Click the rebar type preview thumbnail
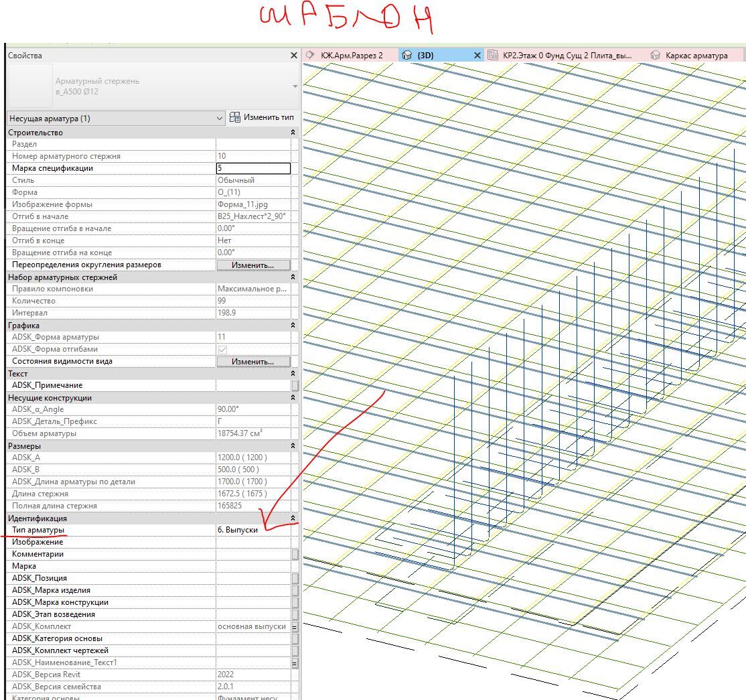This screenshot has height=700, width=746. click(x=30, y=86)
